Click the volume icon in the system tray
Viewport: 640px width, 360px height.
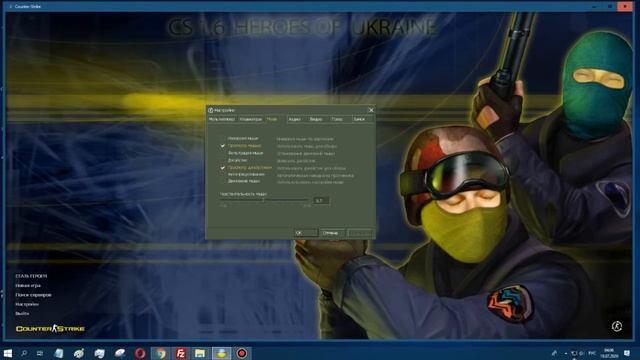(582, 353)
